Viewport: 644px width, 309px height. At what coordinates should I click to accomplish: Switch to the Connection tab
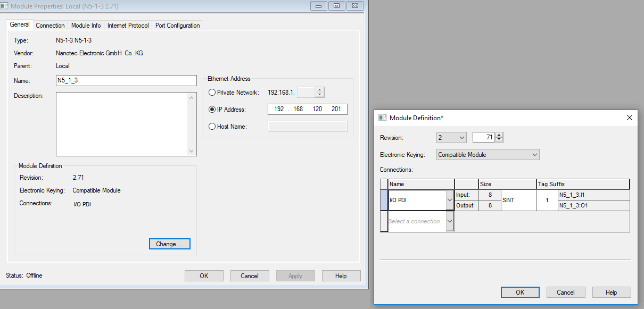point(50,26)
